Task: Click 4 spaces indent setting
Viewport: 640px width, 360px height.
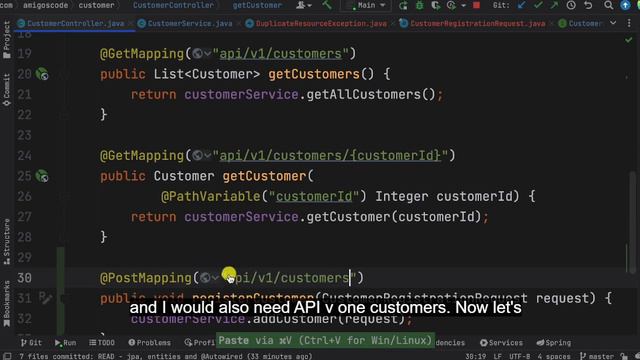Action: click(554, 356)
